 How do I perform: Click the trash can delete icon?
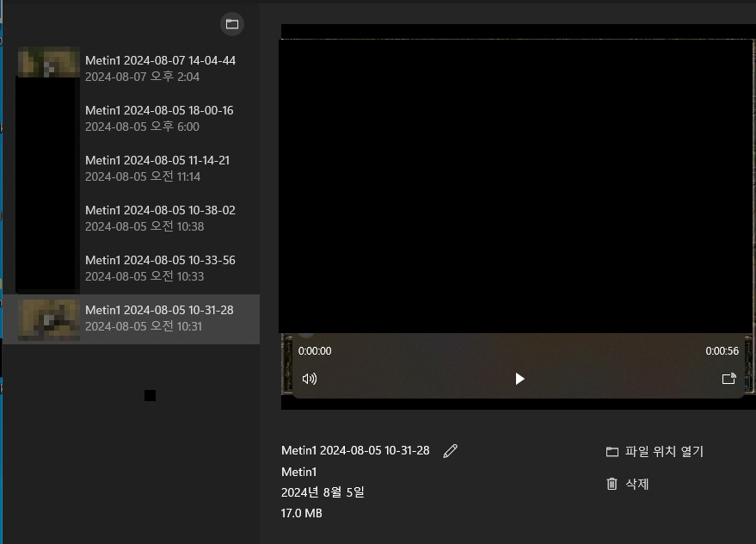coord(612,484)
